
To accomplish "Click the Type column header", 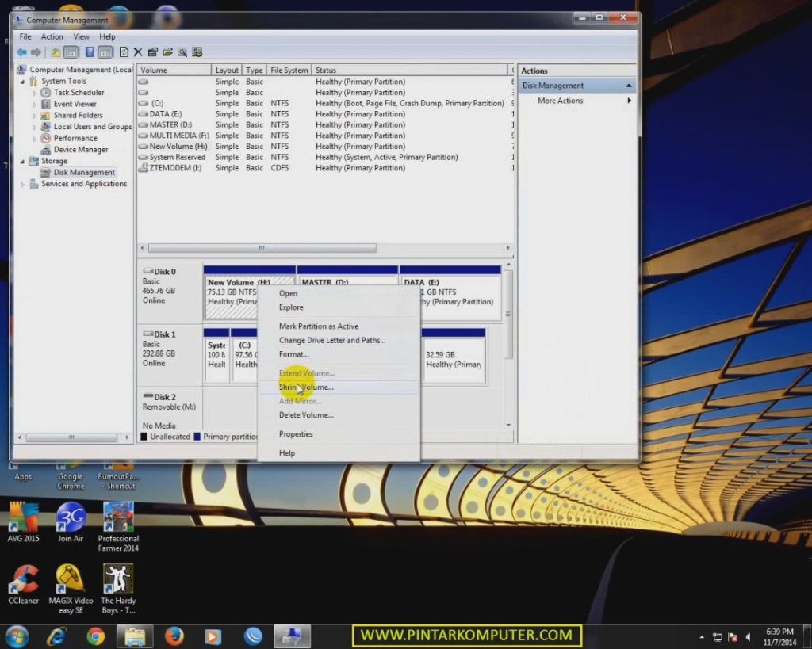I will click(255, 71).
